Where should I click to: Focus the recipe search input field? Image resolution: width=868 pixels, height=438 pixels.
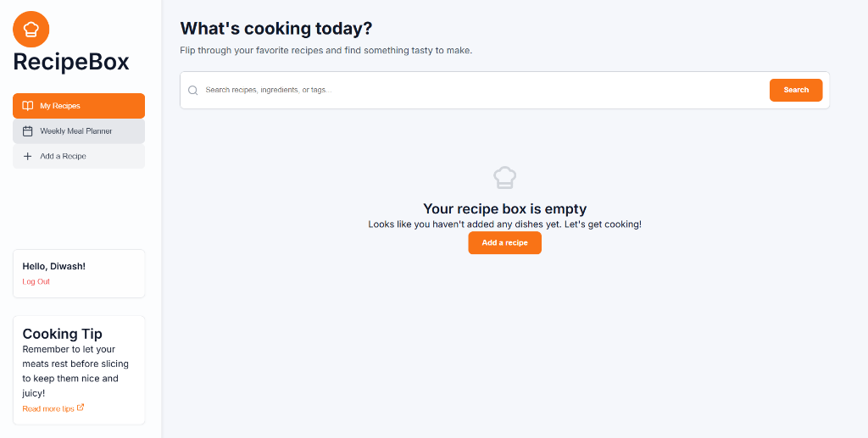483,90
